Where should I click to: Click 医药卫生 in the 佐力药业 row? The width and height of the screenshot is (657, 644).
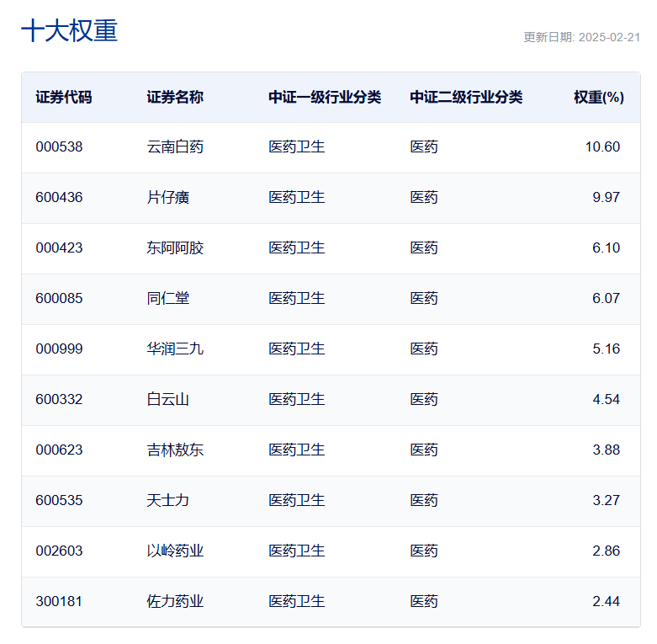297,602
